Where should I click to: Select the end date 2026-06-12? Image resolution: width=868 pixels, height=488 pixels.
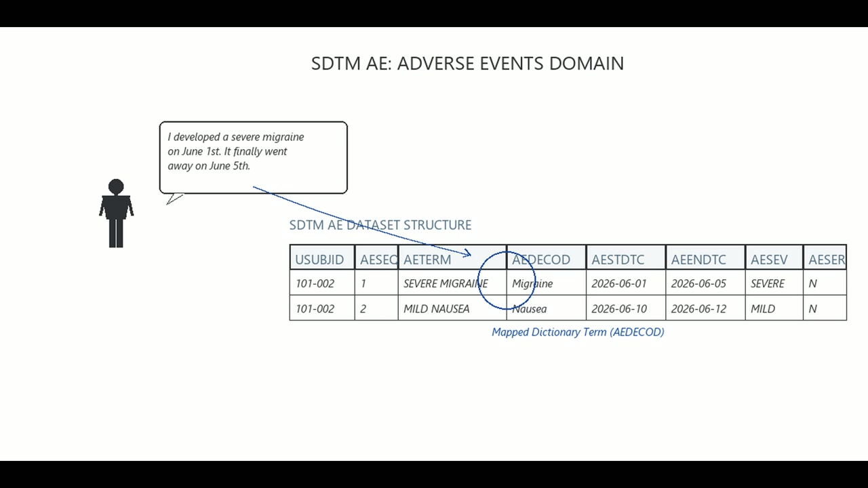(x=705, y=308)
